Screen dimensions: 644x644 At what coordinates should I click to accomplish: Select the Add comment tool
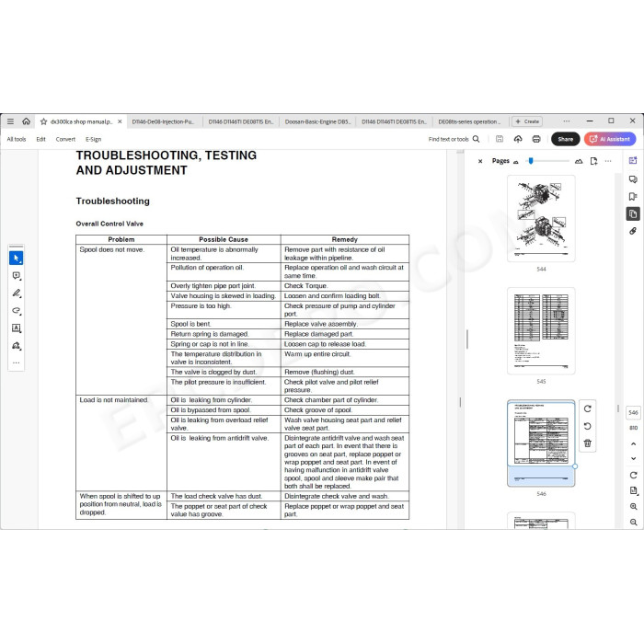pos(16,276)
